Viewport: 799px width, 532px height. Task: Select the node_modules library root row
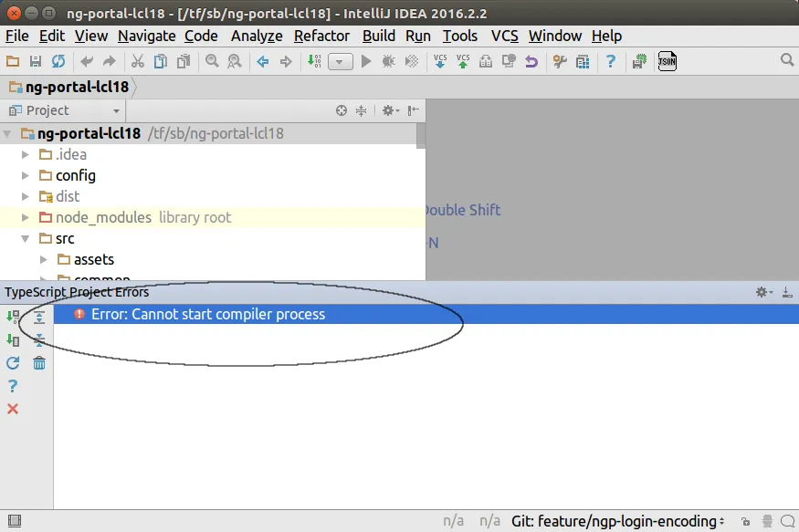(213, 217)
